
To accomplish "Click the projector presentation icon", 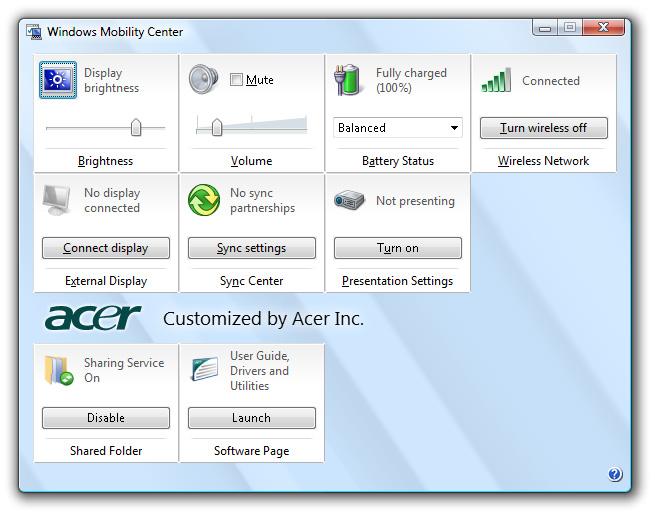I will tap(349, 200).
